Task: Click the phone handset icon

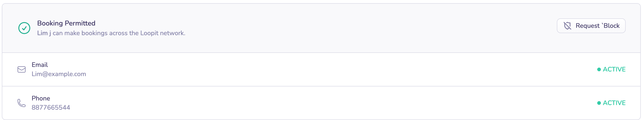Action: click(x=22, y=103)
